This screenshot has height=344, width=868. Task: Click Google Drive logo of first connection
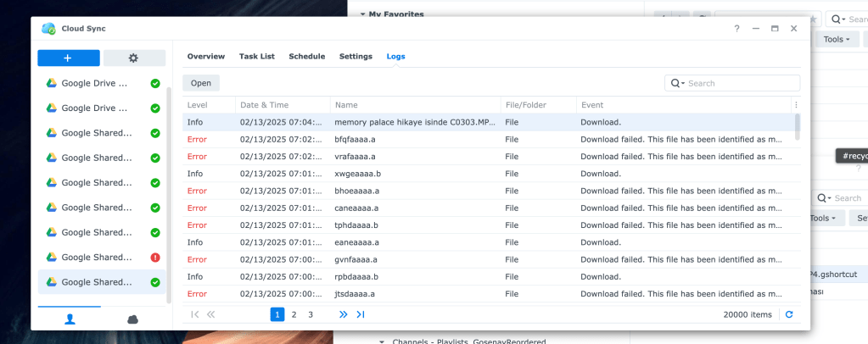coord(52,84)
